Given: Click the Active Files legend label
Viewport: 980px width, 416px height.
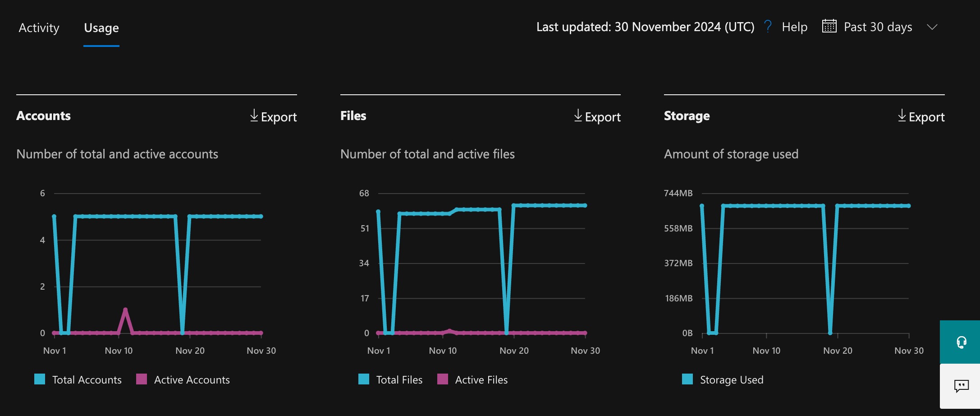Looking at the screenshot, I should (481, 380).
